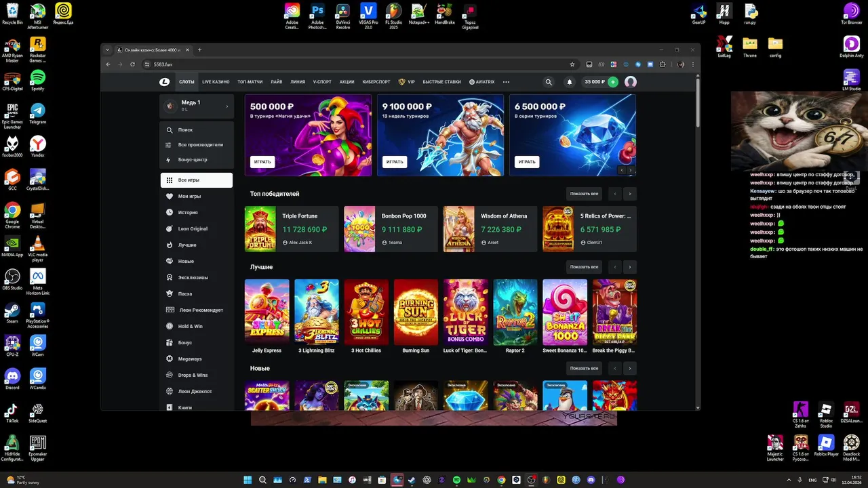Reload the page in browser

click(x=132, y=64)
